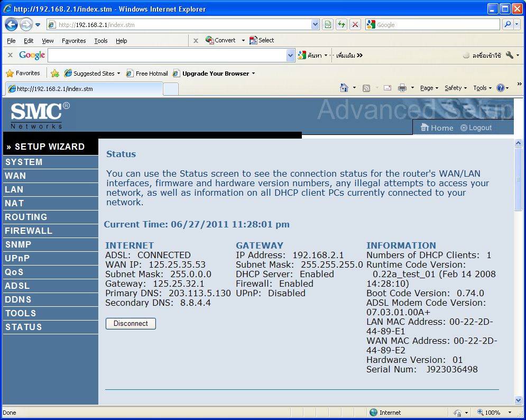Click the browser Back arrow button
Viewport: 526px width, 420px height.
coord(12,24)
